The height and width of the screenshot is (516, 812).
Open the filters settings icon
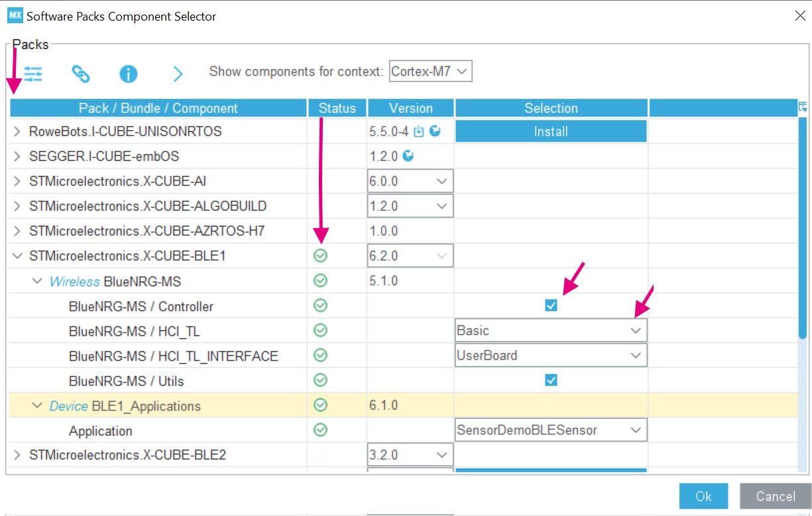tap(32, 73)
